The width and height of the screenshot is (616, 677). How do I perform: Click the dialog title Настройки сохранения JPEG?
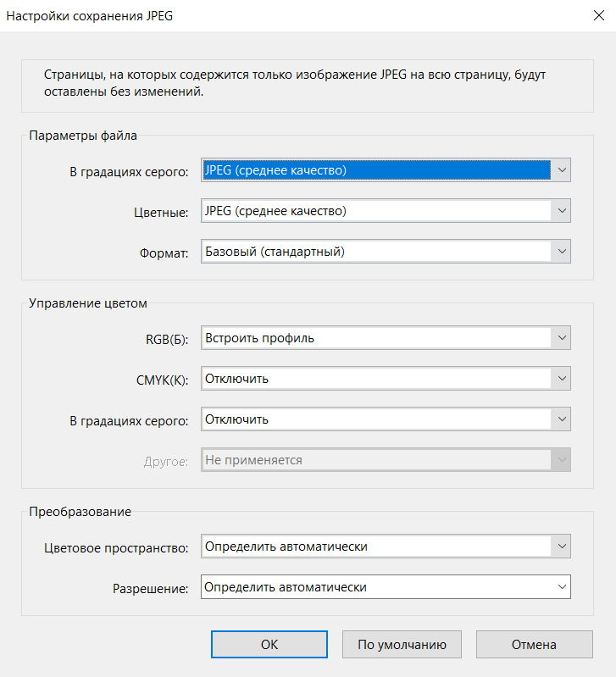click(x=91, y=15)
